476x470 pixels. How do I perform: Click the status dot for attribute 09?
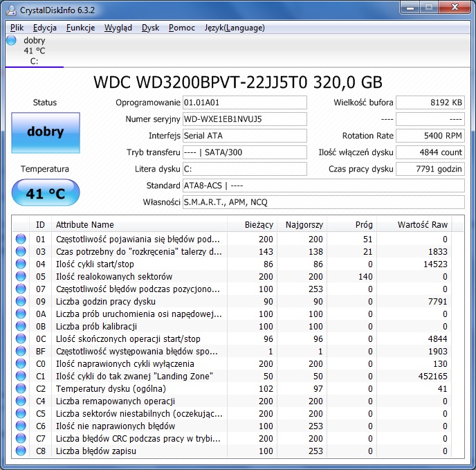pyautogui.click(x=21, y=301)
